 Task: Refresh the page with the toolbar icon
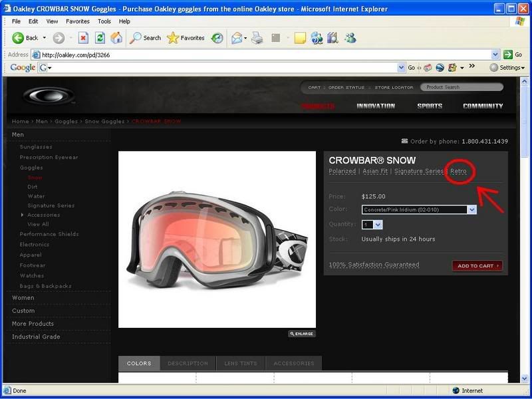click(x=100, y=38)
